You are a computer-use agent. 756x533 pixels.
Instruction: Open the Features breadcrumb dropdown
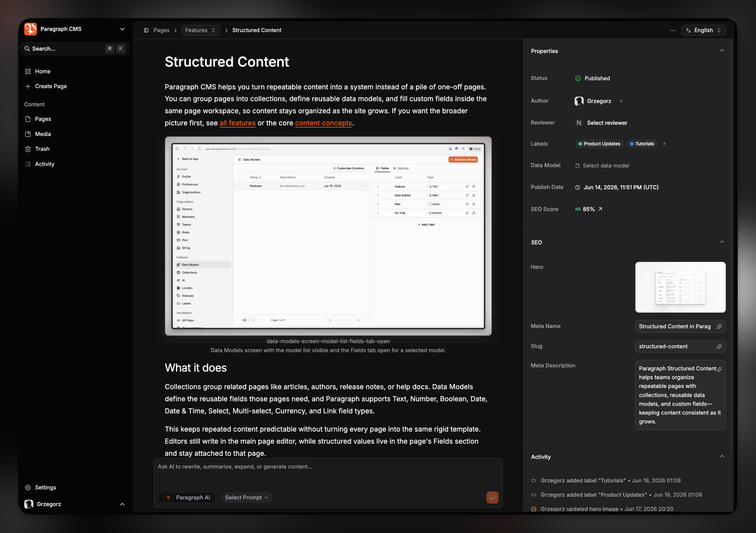(201, 30)
